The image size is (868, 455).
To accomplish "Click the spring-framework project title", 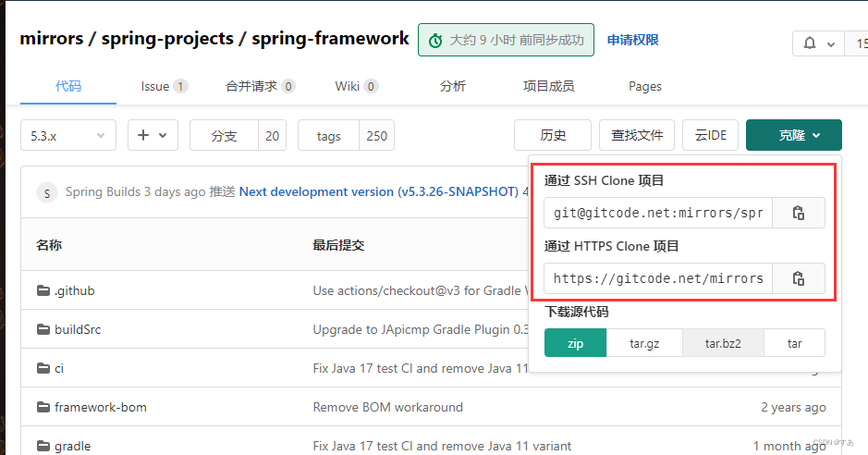I will [x=331, y=38].
